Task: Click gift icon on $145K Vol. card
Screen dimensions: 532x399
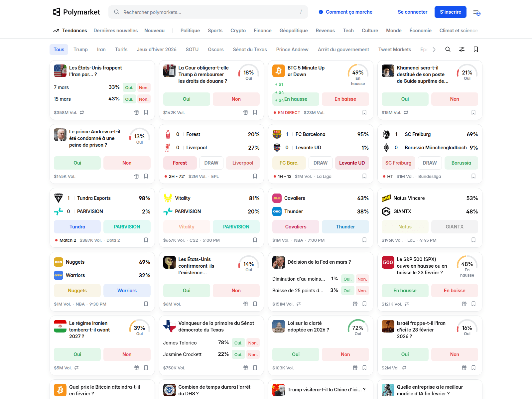Action: pyautogui.click(x=137, y=176)
